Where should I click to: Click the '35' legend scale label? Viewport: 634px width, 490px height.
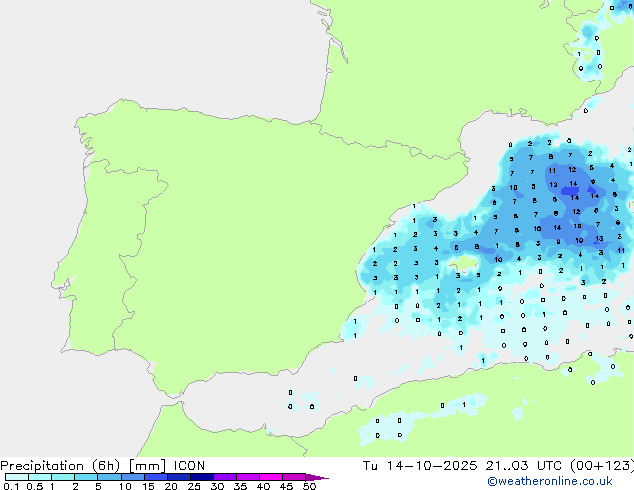pyautogui.click(x=240, y=486)
